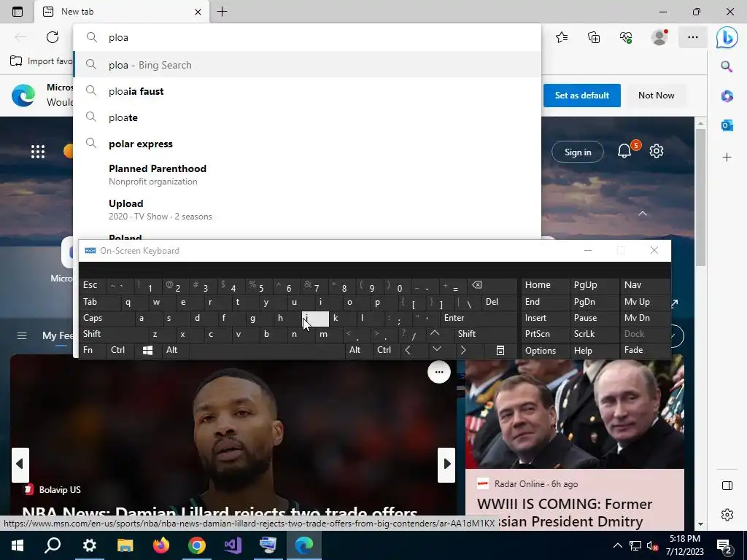Click the Nav key on On-Screen Keyboard
Image resolution: width=747 pixels, height=560 pixels.
645,285
